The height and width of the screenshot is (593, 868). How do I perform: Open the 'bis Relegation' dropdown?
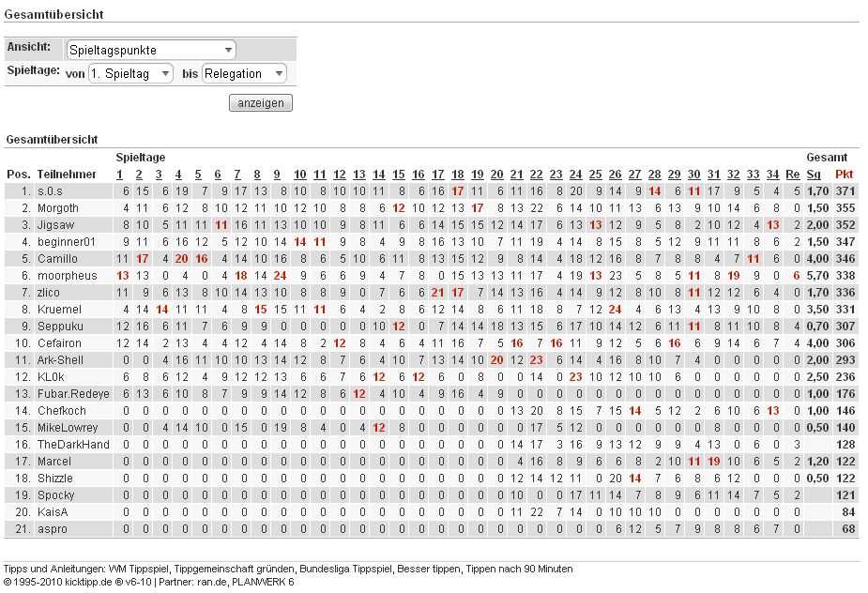pyautogui.click(x=244, y=73)
